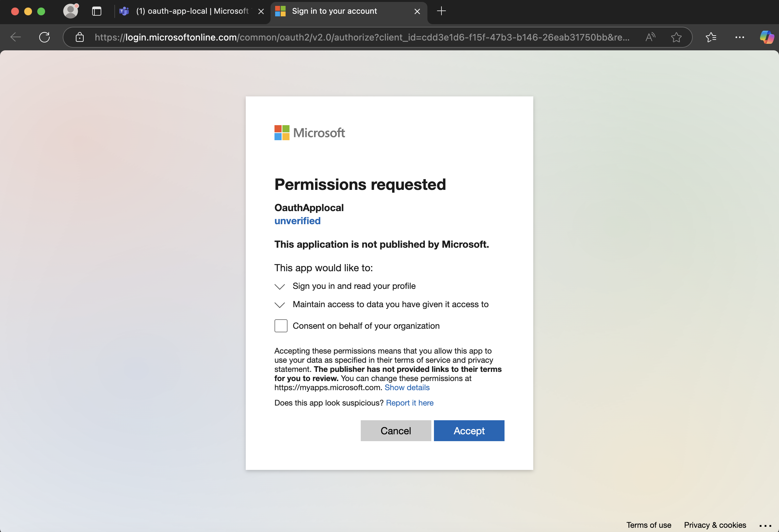The height and width of the screenshot is (532, 779).
Task: Close the Sign in to your account tab
Action: (x=417, y=11)
